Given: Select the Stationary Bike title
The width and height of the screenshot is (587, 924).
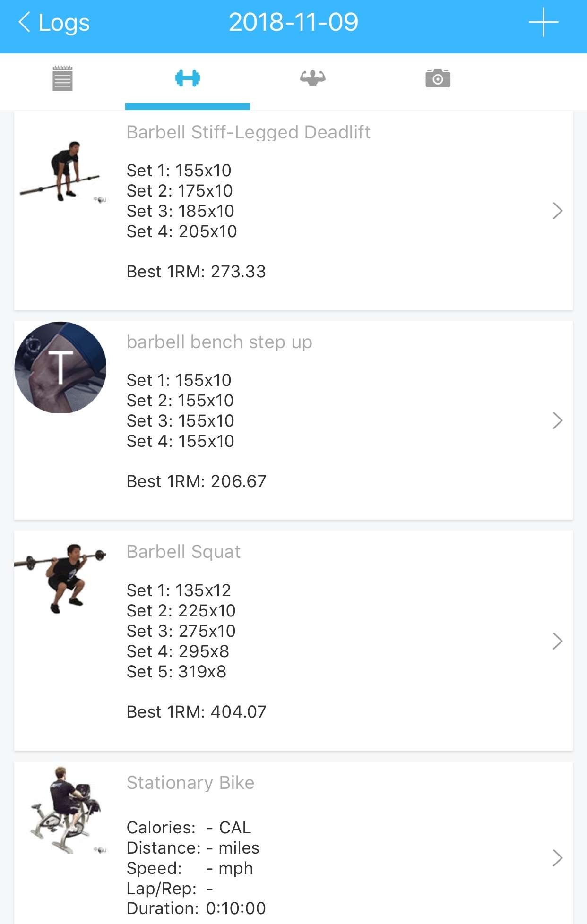Looking at the screenshot, I should 190,783.
